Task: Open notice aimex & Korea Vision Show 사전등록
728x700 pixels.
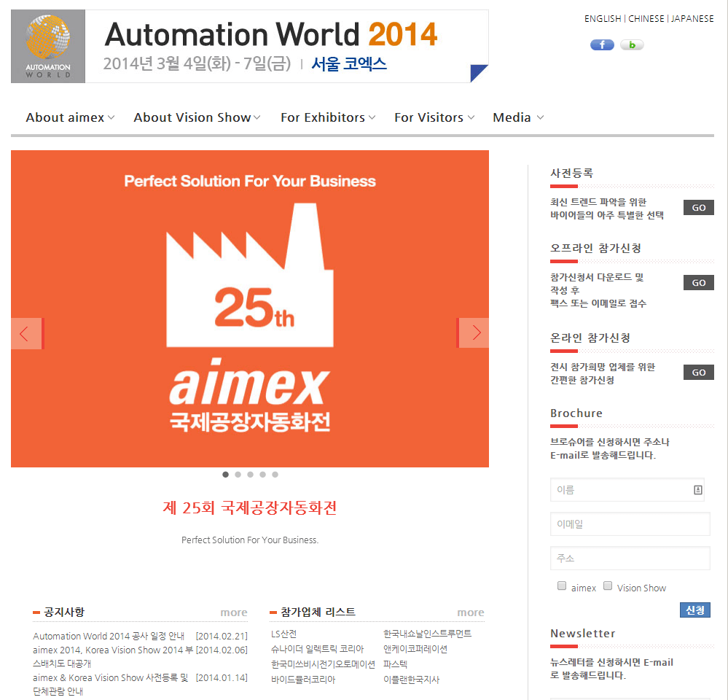Action: click(x=111, y=684)
